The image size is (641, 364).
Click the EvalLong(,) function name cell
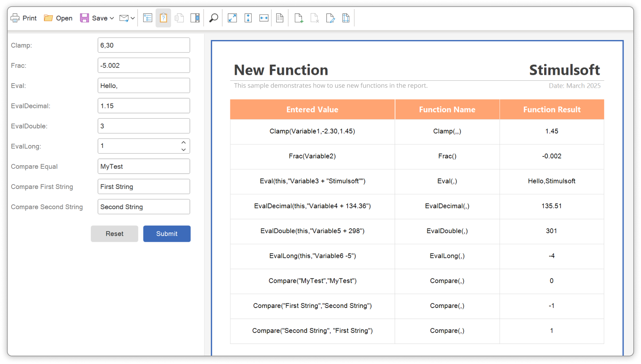447,256
